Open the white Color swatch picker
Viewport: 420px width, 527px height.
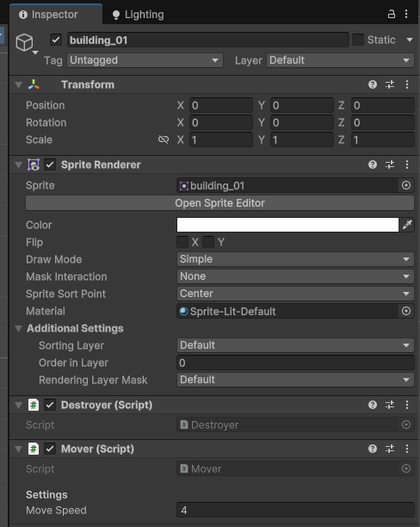point(287,225)
